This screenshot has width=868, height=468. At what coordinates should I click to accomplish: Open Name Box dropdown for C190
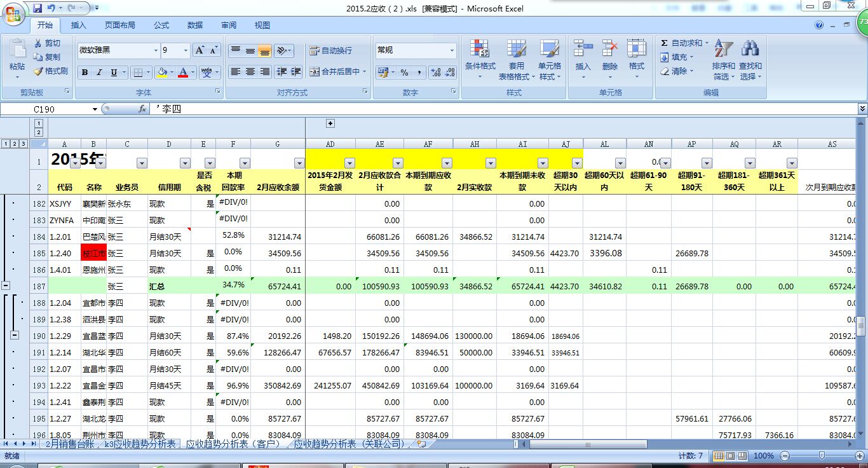pos(95,109)
